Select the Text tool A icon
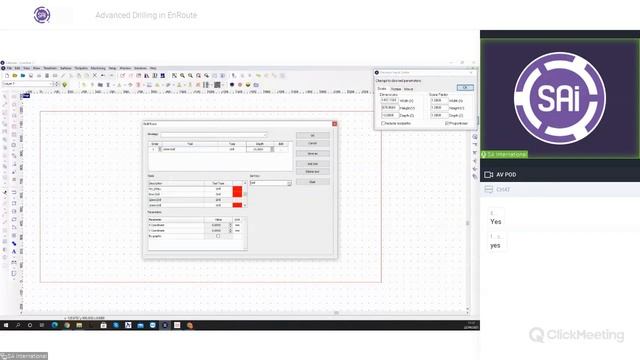Screen dimensions: 640x360 point(14,251)
